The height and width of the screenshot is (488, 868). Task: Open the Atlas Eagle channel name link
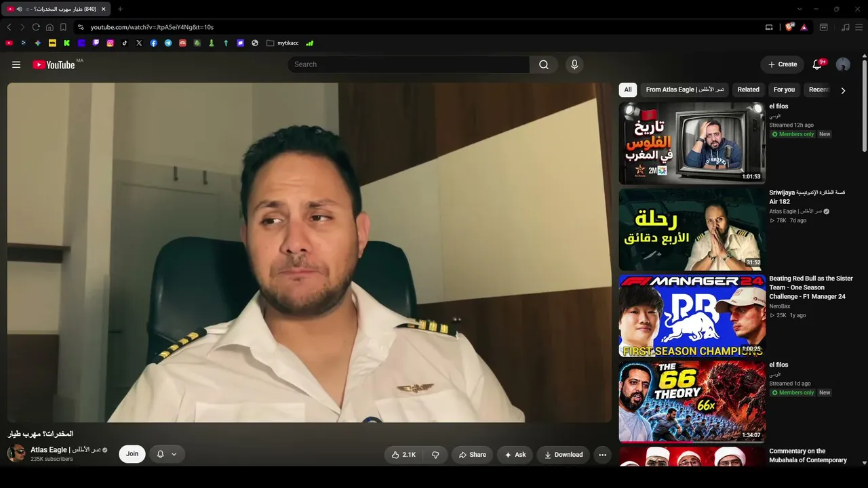pyautogui.click(x=65, y=450)
